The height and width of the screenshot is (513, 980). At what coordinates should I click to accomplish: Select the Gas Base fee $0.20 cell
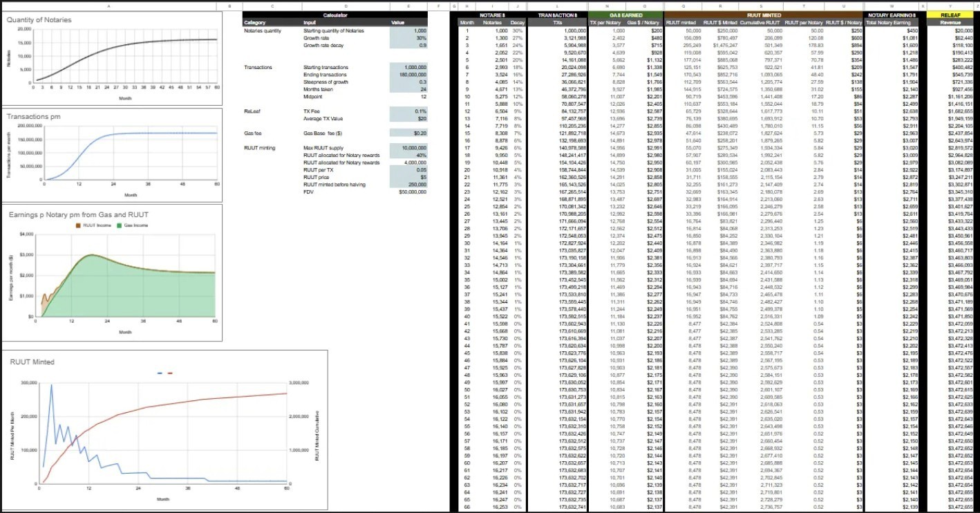[x=408, y=133]
